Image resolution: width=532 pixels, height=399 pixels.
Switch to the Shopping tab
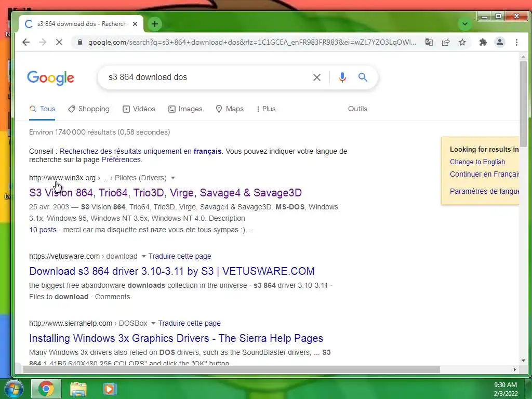point(88,109)
